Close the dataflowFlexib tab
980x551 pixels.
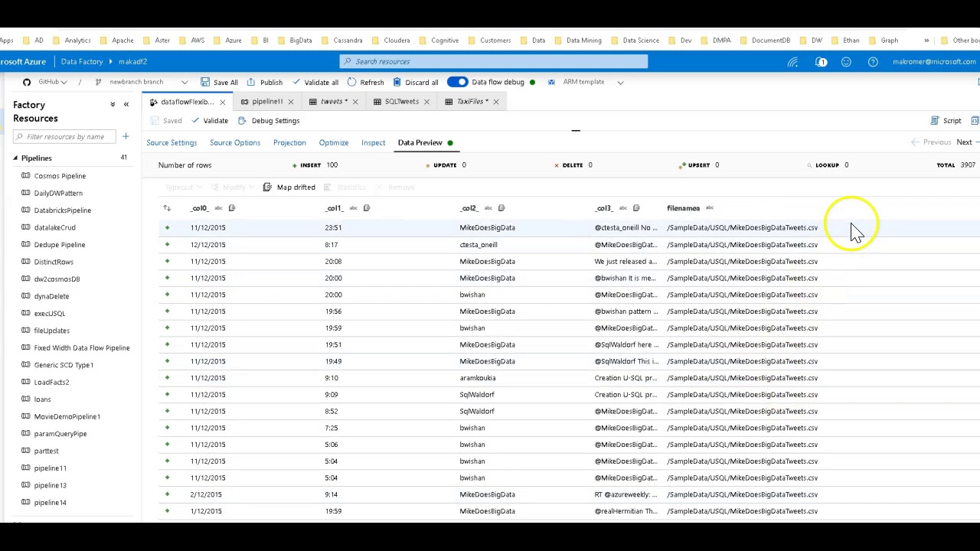pyautogui.click(x=223, y=102)
